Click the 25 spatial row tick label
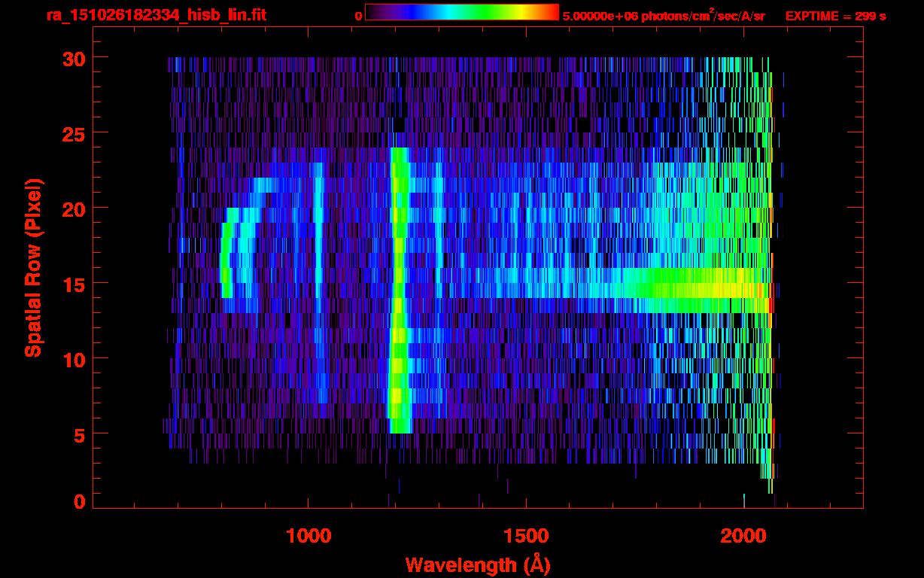The height and width of the screenshot is (578, 924). click(73, 133)
